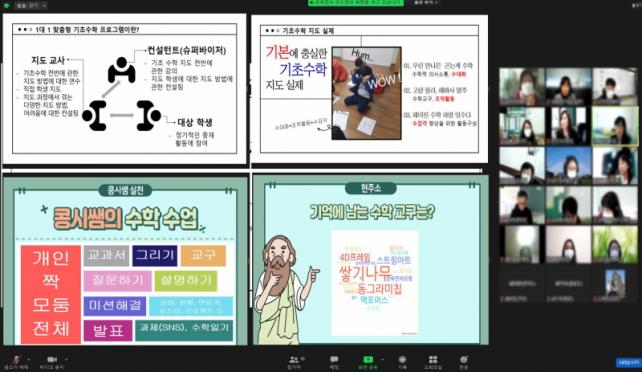
Task: Expand the audio options arrow beside microphone
Action: 29,359
